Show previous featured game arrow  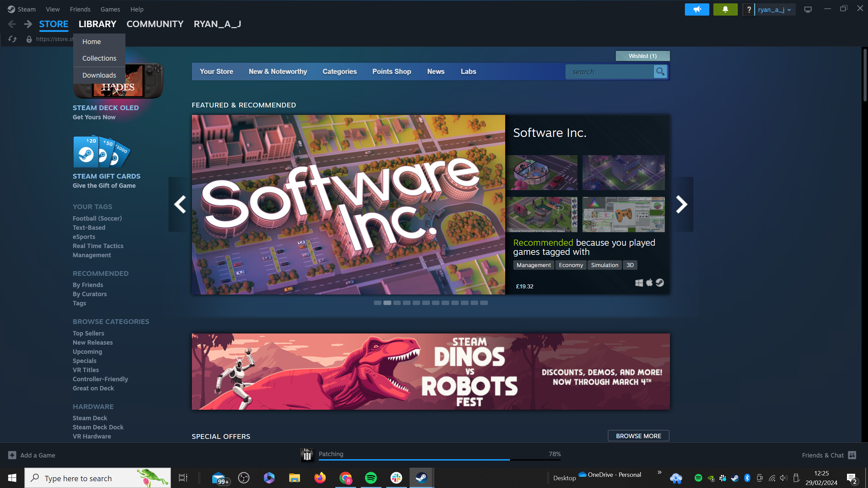pyautogui.click(x=180, y=204)
